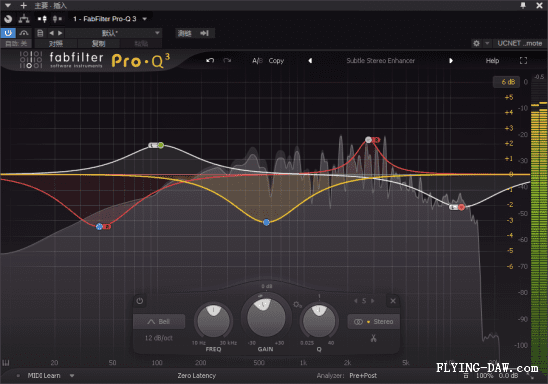Click the redo arrow icon
548x384 pixels.
pos(227,60)
